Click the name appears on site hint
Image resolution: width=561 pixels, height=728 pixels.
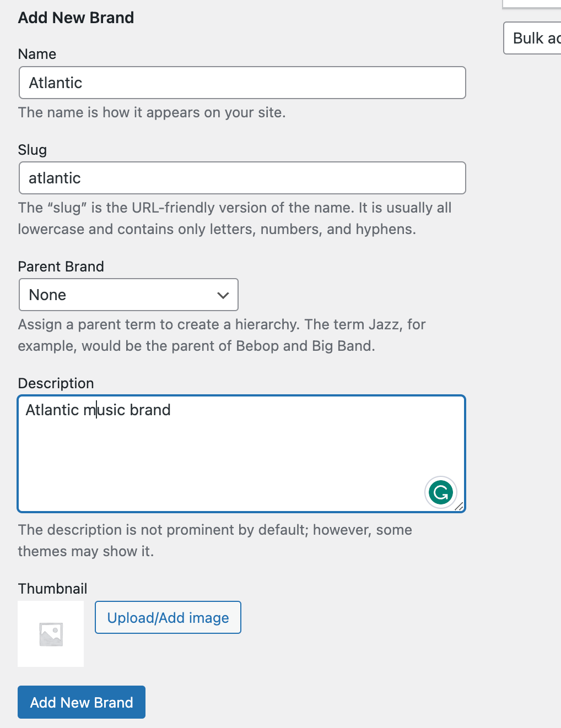point(152,112)
